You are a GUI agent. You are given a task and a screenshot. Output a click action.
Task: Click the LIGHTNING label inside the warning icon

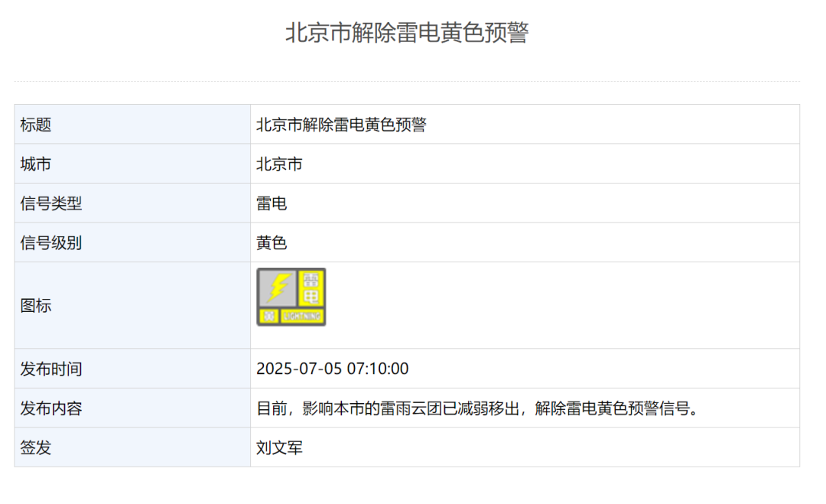click(302, 316)
